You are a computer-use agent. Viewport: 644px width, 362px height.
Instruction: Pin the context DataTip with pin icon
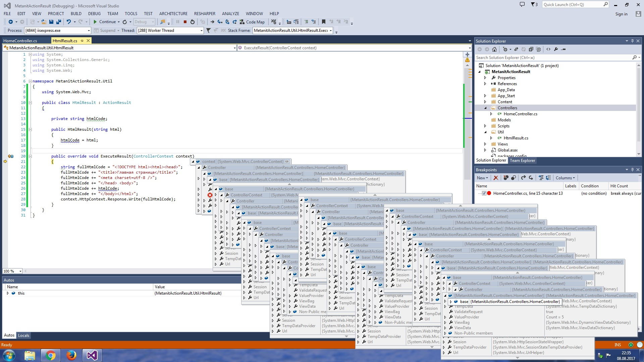(x=287, y=162)
